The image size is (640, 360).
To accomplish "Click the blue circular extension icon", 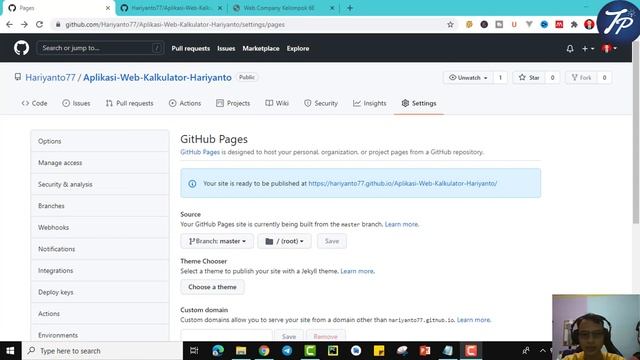I will (544, 24).
